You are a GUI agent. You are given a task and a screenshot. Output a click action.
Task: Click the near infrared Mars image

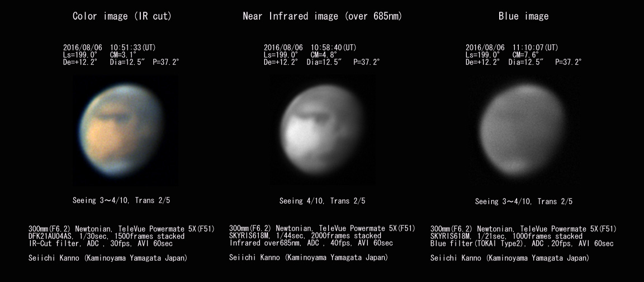(x=321, y=129)
